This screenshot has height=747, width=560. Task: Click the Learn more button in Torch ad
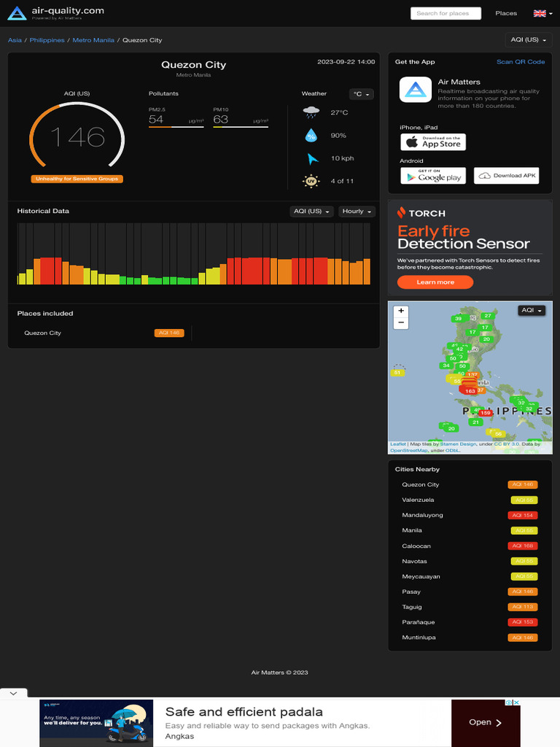pyautogui.click(x=435, y=282)
